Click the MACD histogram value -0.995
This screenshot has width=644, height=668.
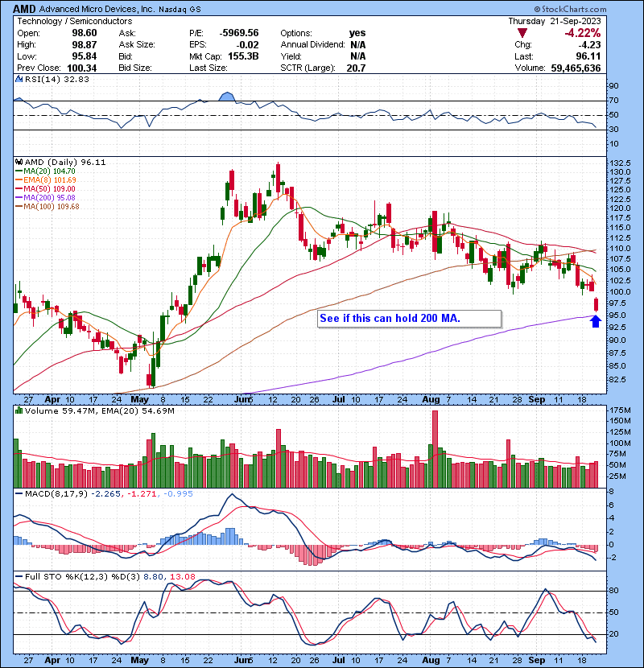(x=178, y=494)
